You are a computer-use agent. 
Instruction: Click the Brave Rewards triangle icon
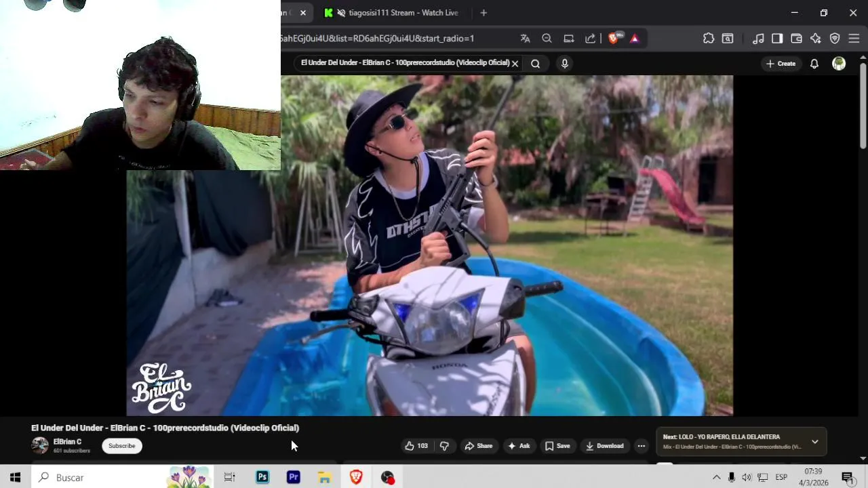(635, 39)
